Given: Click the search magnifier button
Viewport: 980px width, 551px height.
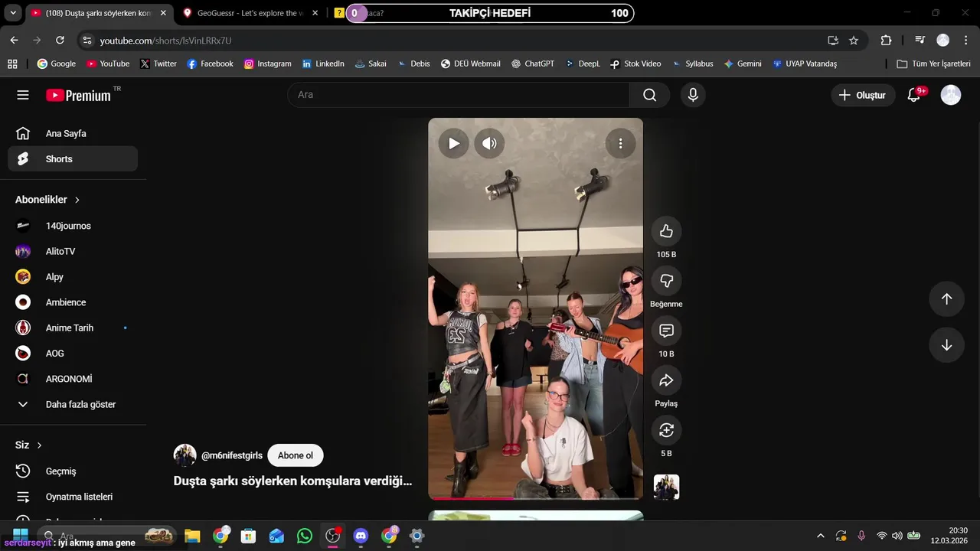Looking at the screenshot, I should 649,95.
